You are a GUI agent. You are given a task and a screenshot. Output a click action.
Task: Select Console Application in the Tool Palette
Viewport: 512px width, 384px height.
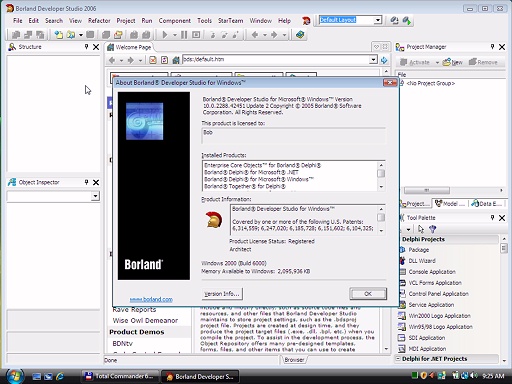432,272
